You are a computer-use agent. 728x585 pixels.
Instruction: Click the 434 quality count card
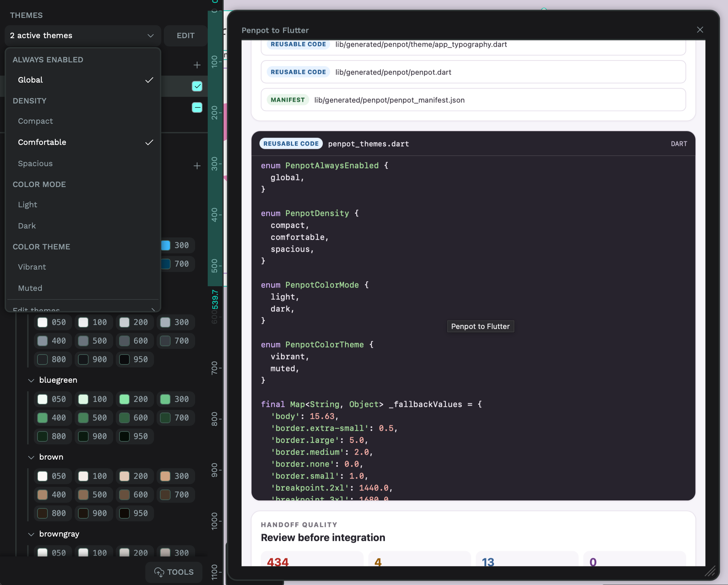[312, 559]
